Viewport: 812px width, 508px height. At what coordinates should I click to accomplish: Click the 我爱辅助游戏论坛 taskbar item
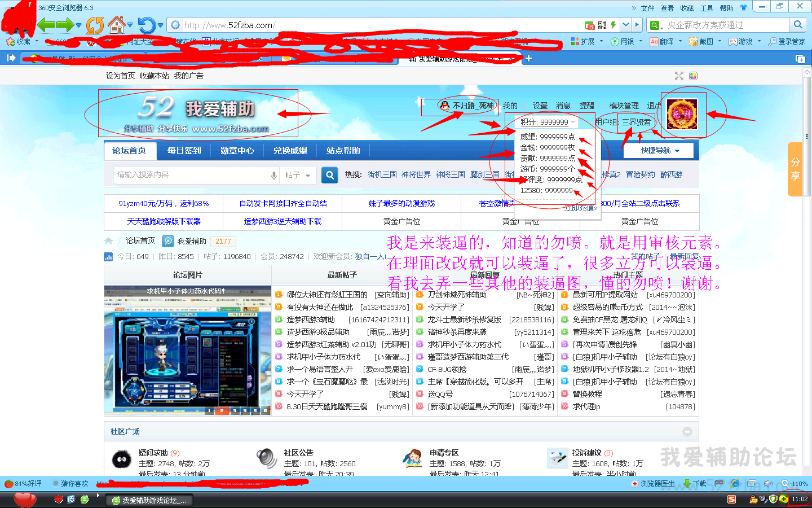(x=150, y=500)
